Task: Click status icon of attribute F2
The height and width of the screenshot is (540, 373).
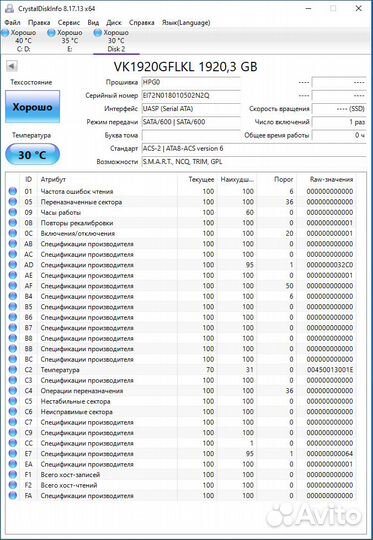Action: click(x=13, y=485)
